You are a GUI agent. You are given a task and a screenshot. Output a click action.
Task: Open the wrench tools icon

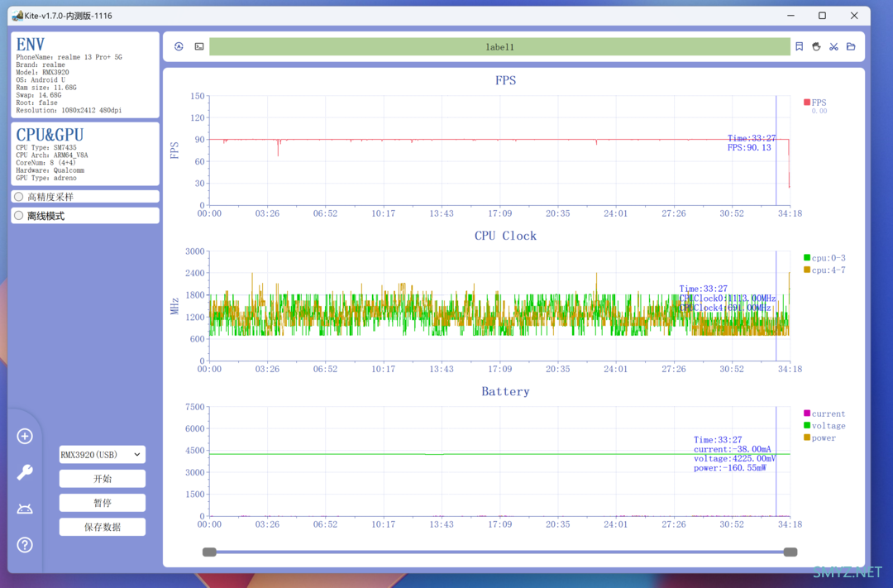click(x=25, y=472)
